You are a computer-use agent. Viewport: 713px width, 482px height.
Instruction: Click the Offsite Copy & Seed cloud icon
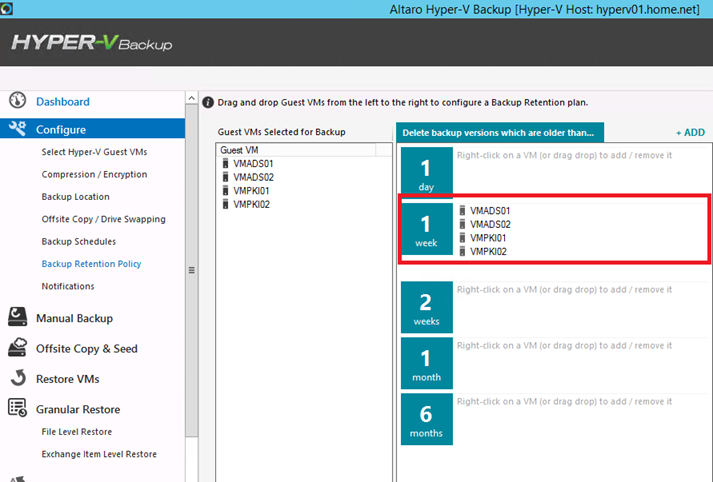[x=17, y=347]
